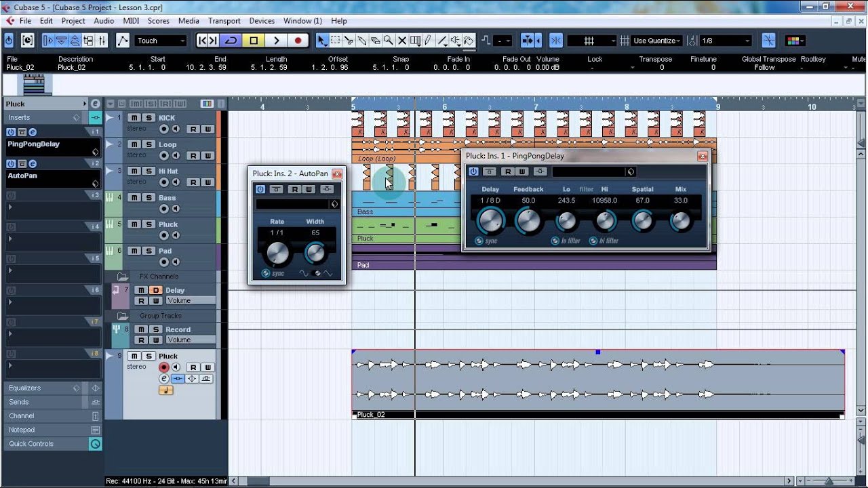Toggle sync in AutoPan window
868x488 pixels.
tap(265, 273)
